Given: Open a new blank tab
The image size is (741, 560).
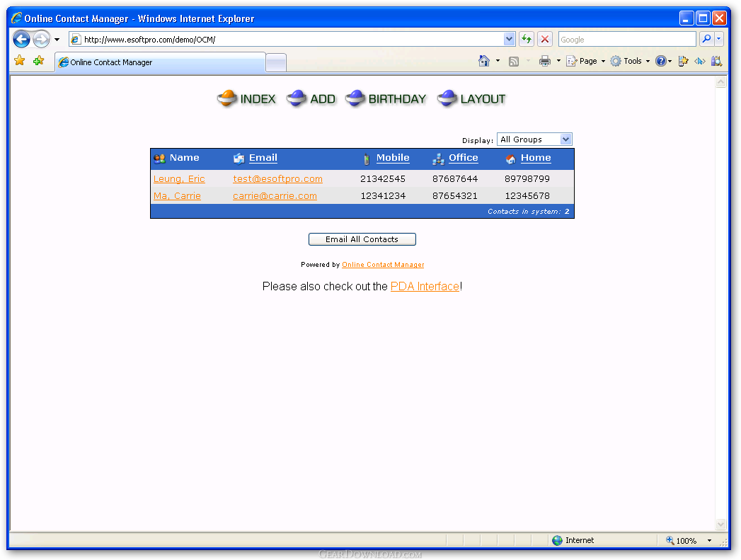Looking at the screenshot, I should pyautogui.click(x=276, y=63).
